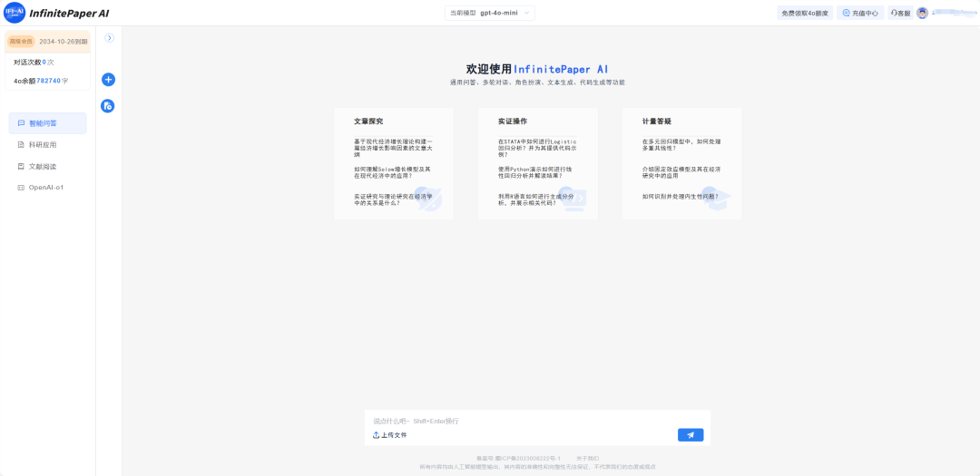The width and height of the screenshot is (980, 476).
Task: Send the message with the paper plane button
Action: point(691,435)
